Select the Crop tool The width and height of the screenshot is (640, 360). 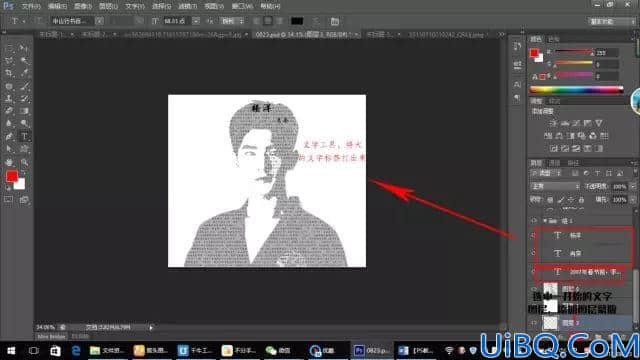tap(9, 73)
